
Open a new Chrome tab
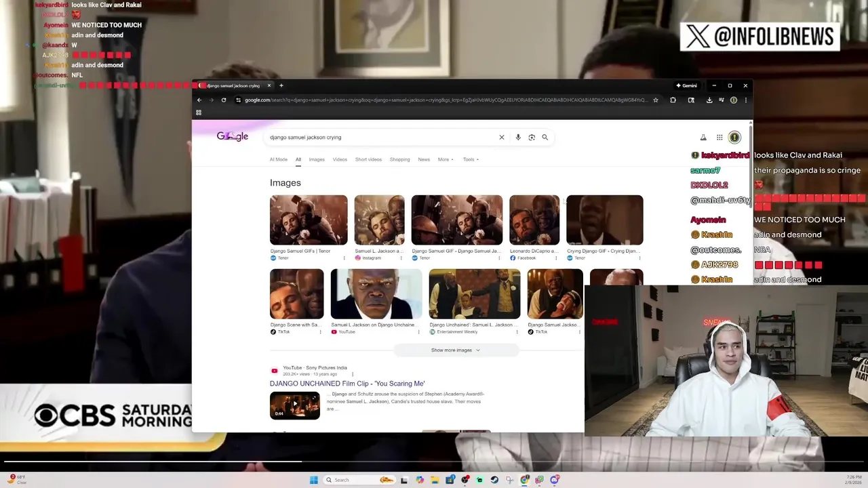281,85
